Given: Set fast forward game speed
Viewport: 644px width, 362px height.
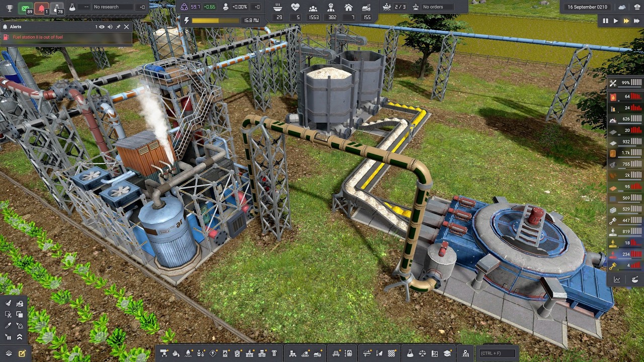Looking at the screenshot, I should pos(626,21).
